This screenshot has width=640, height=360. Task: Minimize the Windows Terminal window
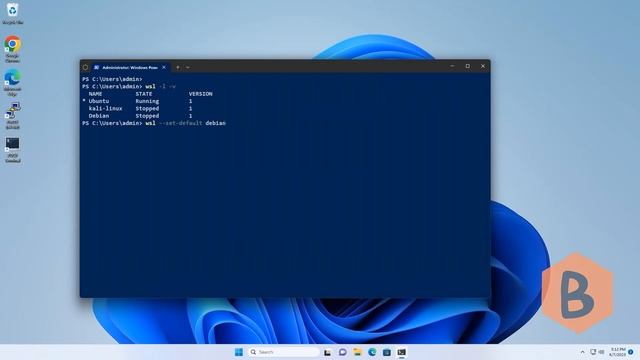[x=452, y=66]
